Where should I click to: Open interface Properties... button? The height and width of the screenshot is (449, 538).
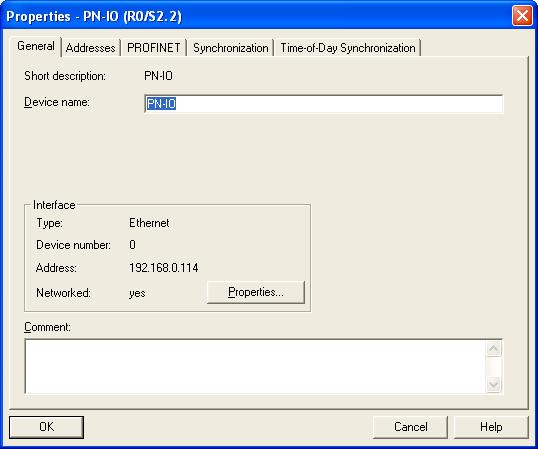(x=256, y=292)
